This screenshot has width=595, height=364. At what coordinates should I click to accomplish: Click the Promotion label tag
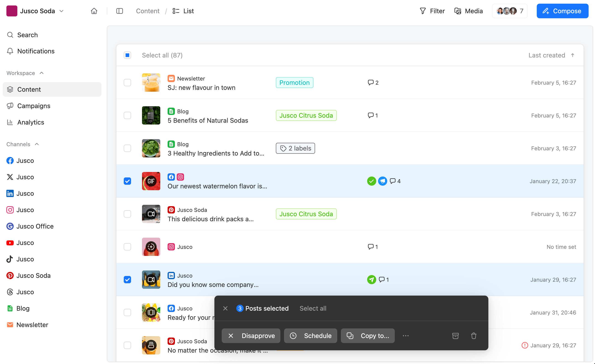point(294,83)
